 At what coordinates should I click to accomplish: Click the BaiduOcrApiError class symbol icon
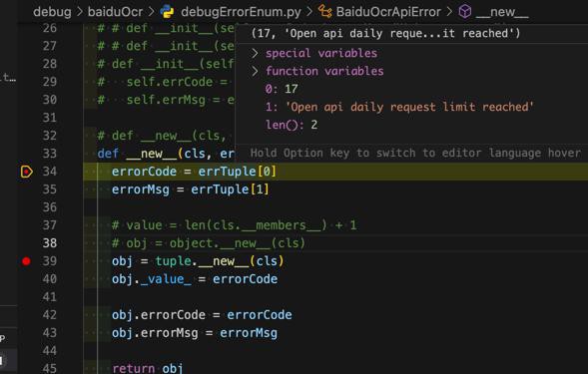324,12
